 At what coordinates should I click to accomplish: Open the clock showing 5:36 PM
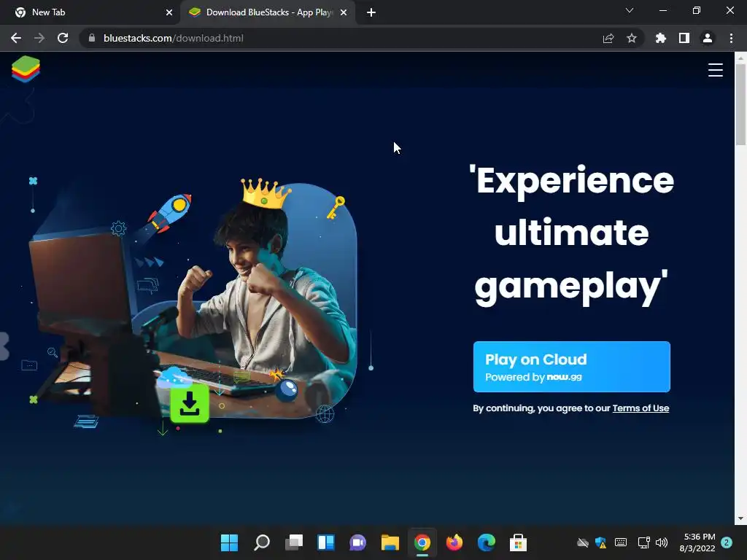(697, 542)
